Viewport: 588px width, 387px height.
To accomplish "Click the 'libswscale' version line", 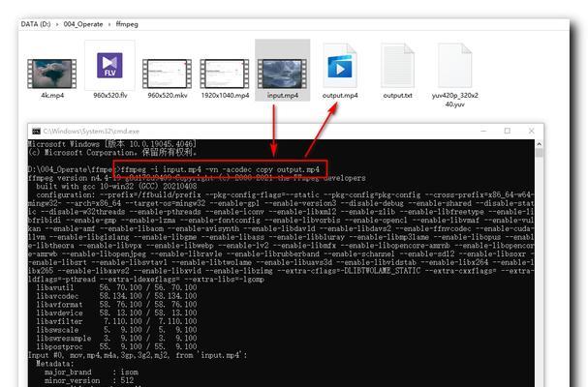I will pos(116,330).
